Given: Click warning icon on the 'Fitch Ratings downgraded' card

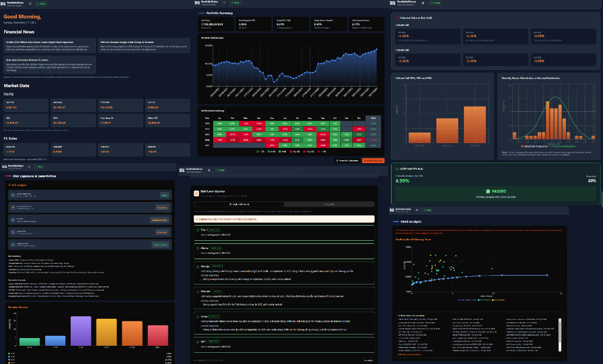Looking at the screenshot, I should click(198, 266).
